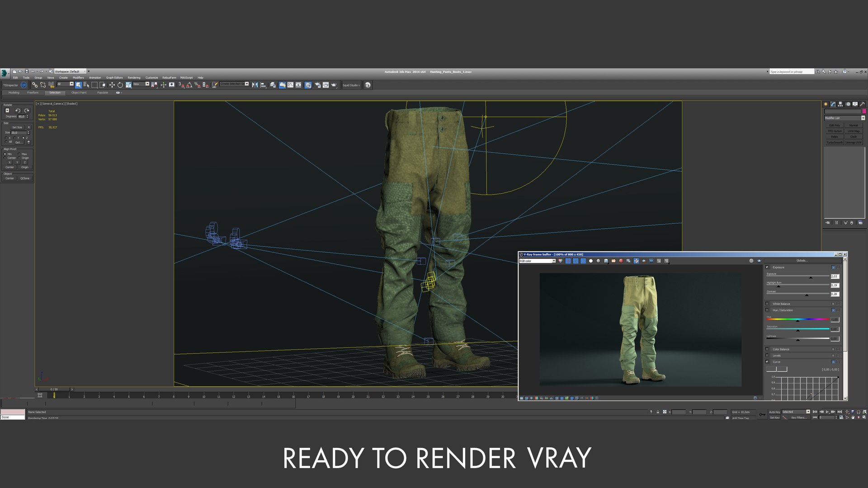Open the Rendering menu
Screen dimensions: 868x488
pyautogui.click(x=134, y=78)
